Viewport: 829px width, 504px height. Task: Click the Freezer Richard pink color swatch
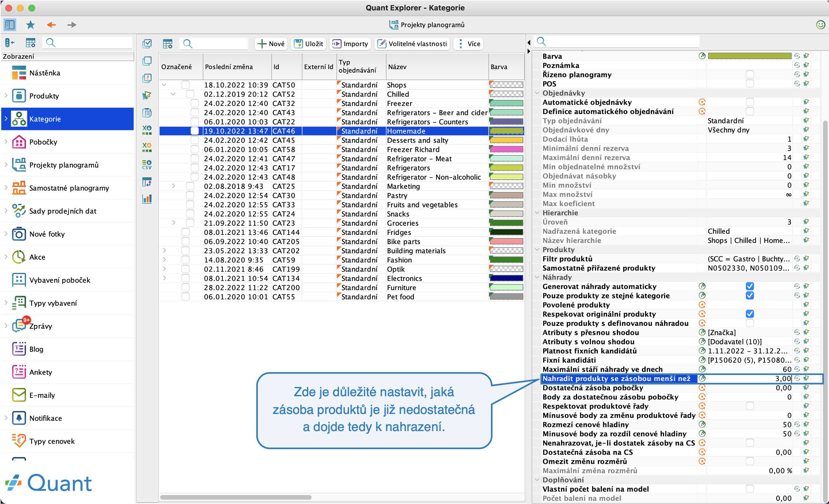506,149
